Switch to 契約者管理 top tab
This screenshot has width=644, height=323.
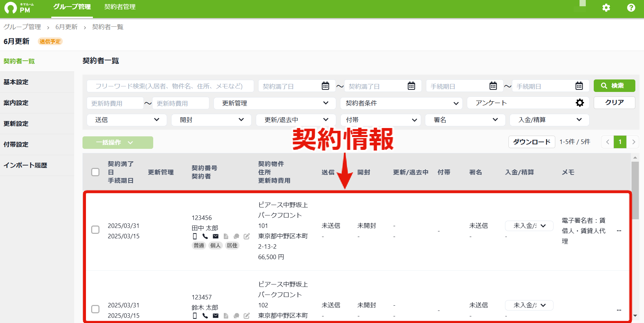(120, 7)
